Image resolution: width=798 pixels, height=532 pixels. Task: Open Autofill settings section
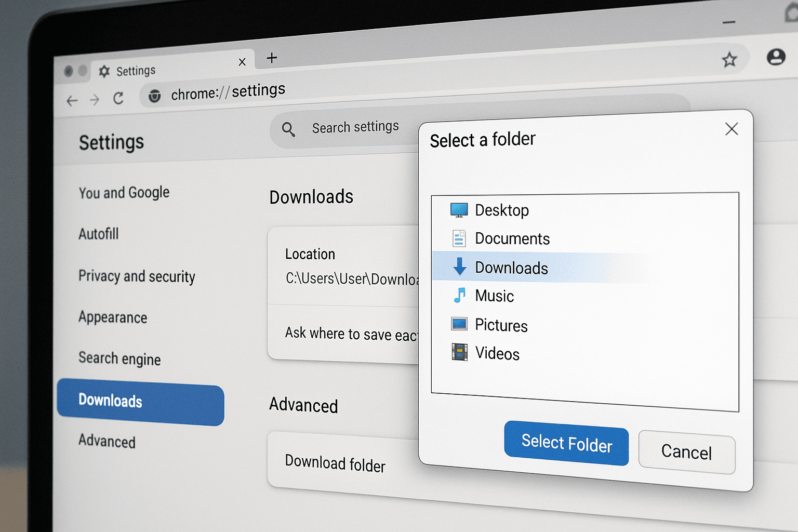click(99, 234)
